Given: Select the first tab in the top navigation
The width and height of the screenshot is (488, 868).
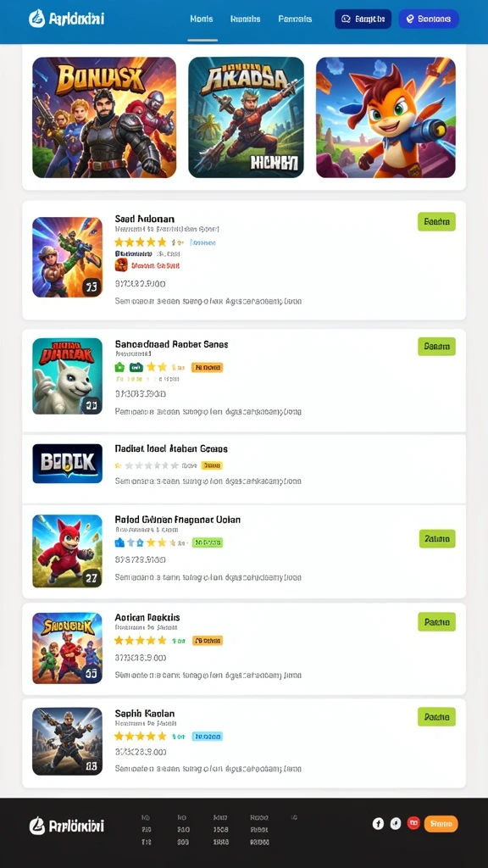Looking at the screenshot, I should click(202, 19).
